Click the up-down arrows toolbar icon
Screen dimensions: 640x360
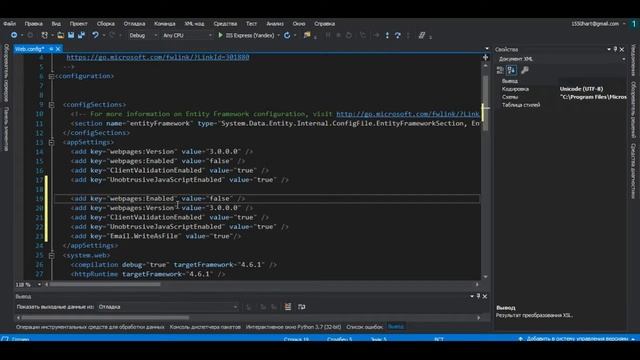[387, 36]
